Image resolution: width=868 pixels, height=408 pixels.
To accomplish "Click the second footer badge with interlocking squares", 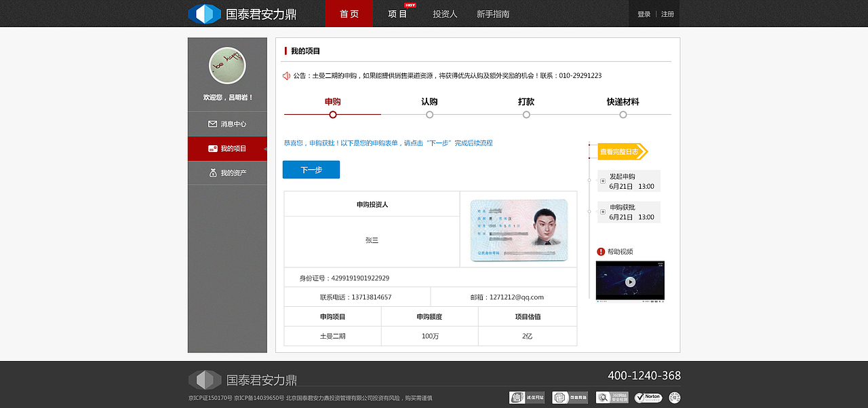I will (x=570, y=398).
